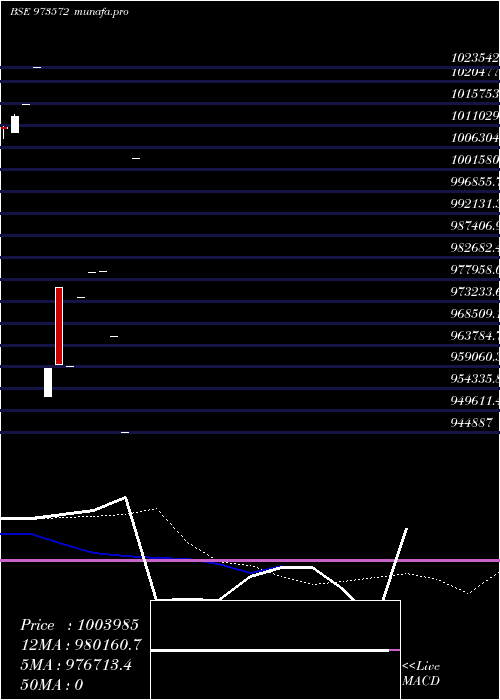The height and width of the screenshot is (700, 500).
Task: Click the <<Live MACD label
Action: click(421, 673)
